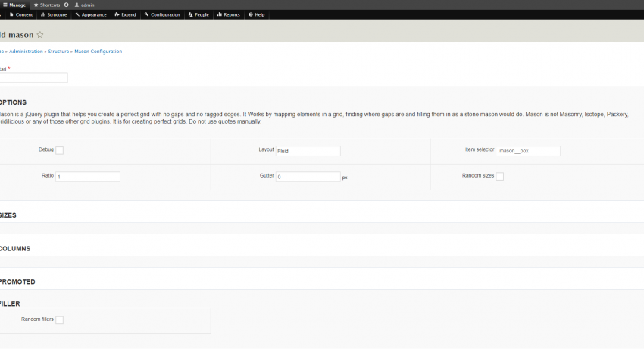
Task: Expand the PROMOTED section
Action: pos(17,282)
